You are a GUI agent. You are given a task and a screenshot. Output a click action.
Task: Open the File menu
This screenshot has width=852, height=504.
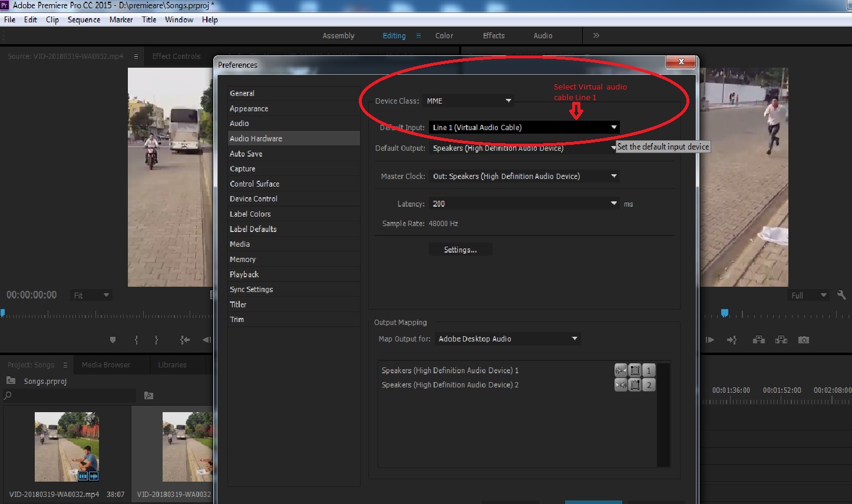10,19
